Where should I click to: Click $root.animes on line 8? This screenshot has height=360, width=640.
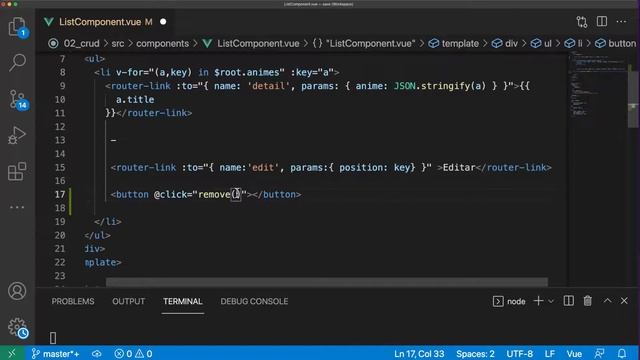click(x=247, y=72)
